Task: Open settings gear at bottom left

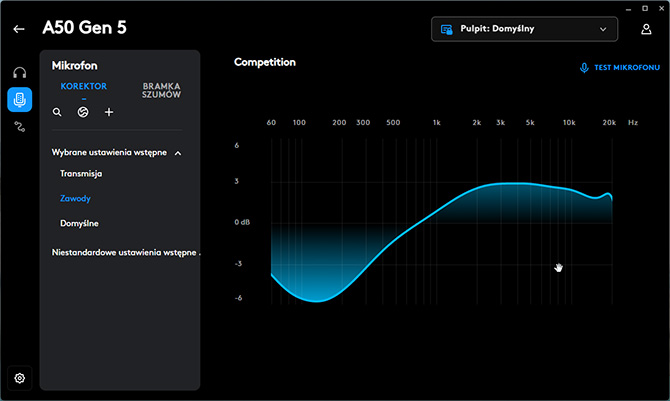Action: click(20, 378)
